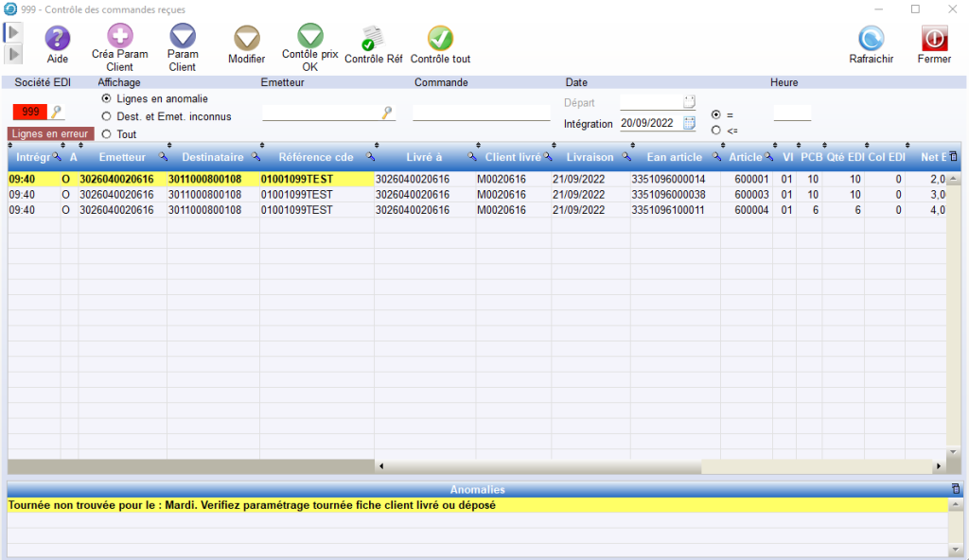Click the Lignes en erreur button
The height and width of the screenshot is (560, 969).
click(x=51, y=133)
